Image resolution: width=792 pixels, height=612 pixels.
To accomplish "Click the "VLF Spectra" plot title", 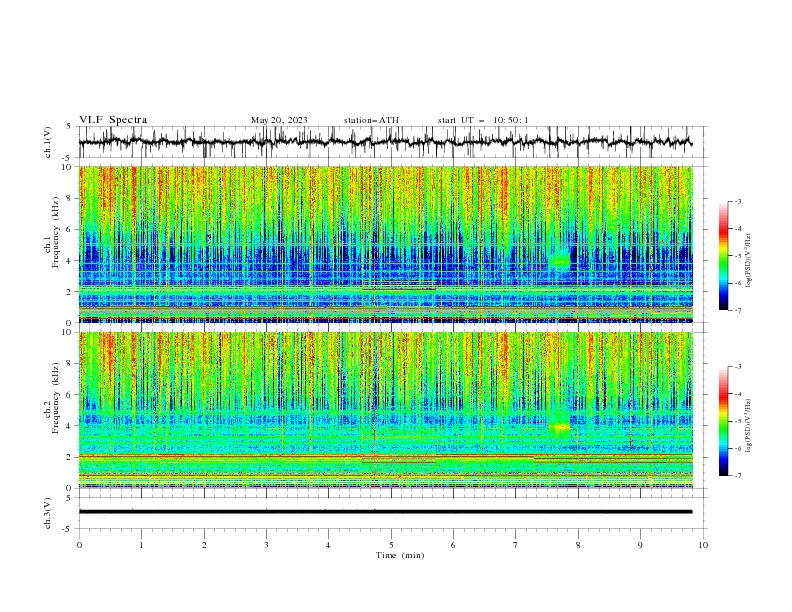I will click(113, 120).
